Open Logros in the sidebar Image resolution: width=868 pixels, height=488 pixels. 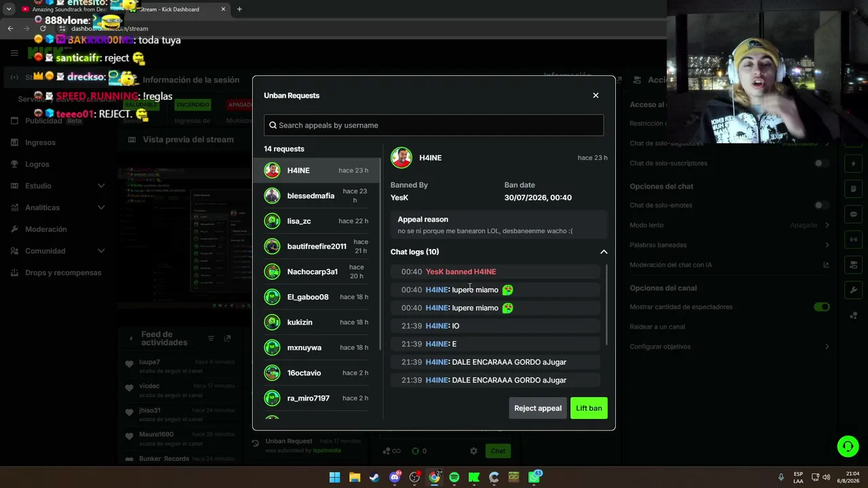pos(37,164)
